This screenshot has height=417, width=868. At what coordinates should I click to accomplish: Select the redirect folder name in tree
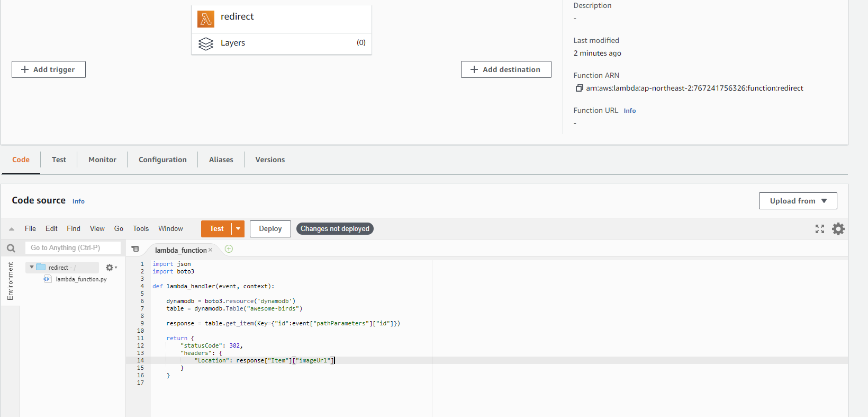(58, 268)
